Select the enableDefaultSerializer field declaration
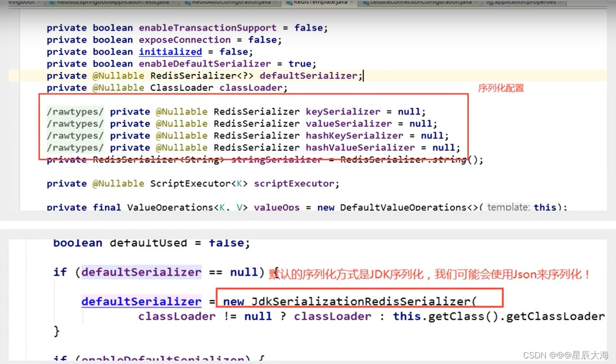Screen dimensions: 616x364 click(205, 64)
